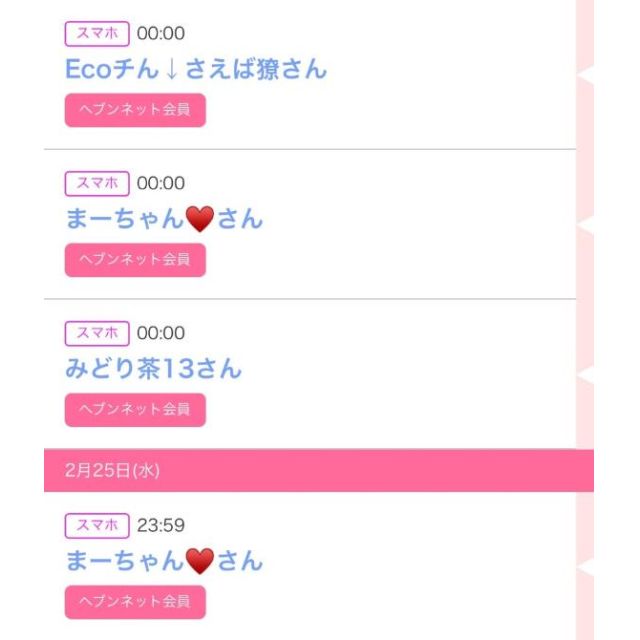This screenshot has height=640, width=640.
Task: Click スマホ tag above みどり茶13さん
Action: tap(97, 333)
